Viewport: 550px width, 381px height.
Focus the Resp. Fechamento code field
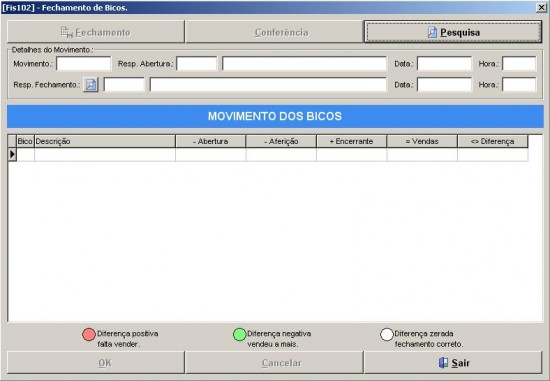tap(124, 85)
